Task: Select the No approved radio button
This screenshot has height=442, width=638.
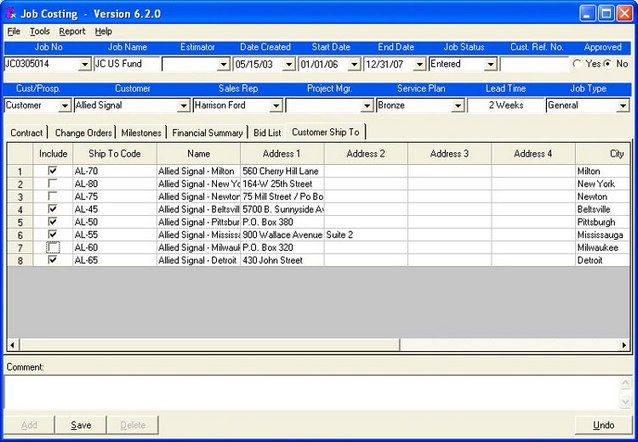Action: (x=607, y=64)
